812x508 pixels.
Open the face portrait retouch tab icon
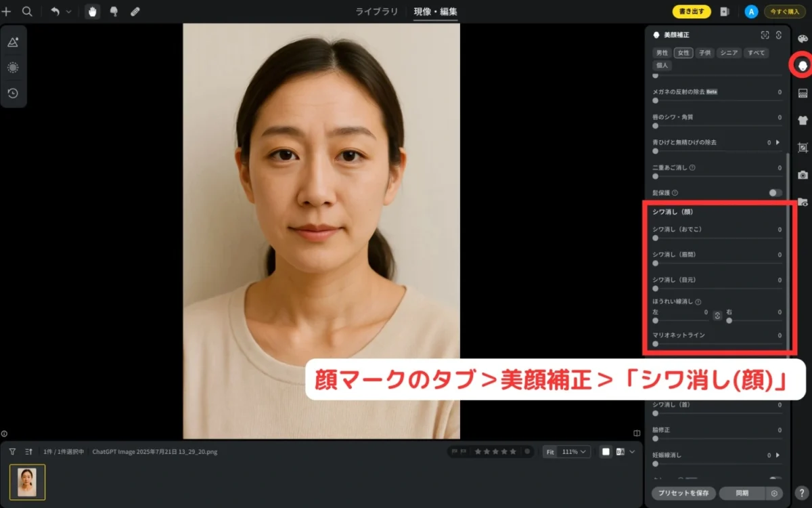pos(803,66)
